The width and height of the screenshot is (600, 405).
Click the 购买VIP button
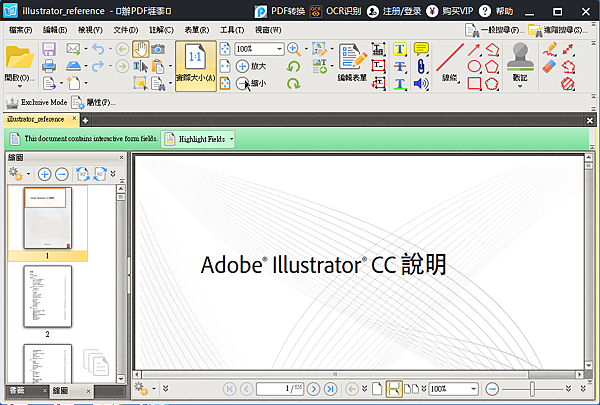(450, 11)
